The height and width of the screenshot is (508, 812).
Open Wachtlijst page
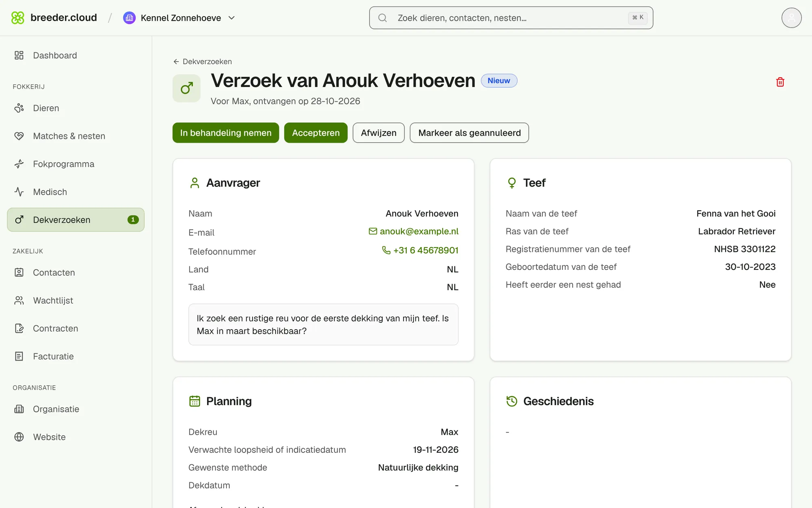[x=76, y=301]
